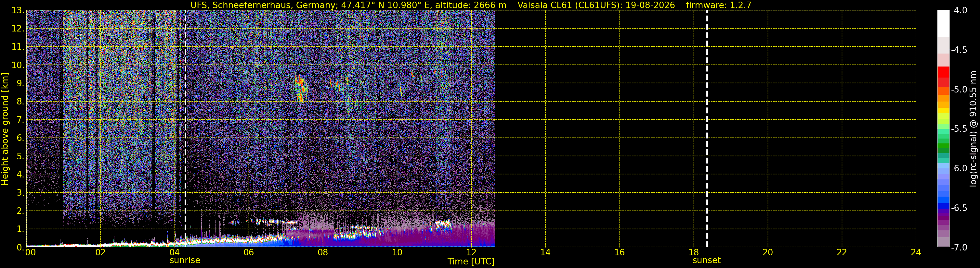Click time axis tick label 00
This screenshot has height=268, width=980.
(x=30, y=252)
